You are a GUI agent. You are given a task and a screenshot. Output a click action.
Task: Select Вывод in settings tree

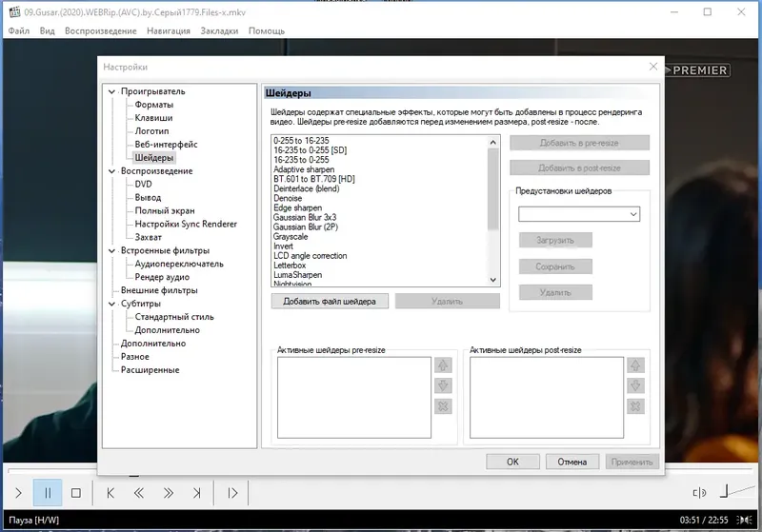point(148,198)
